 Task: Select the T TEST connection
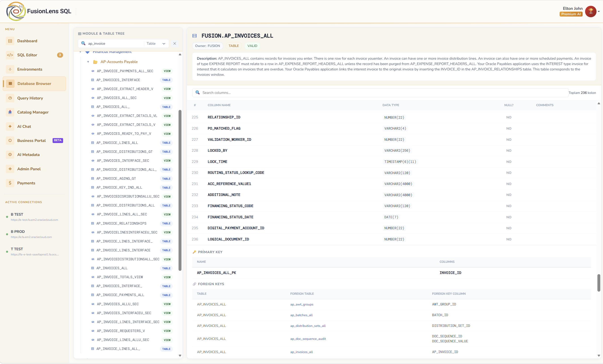(34, 252)
